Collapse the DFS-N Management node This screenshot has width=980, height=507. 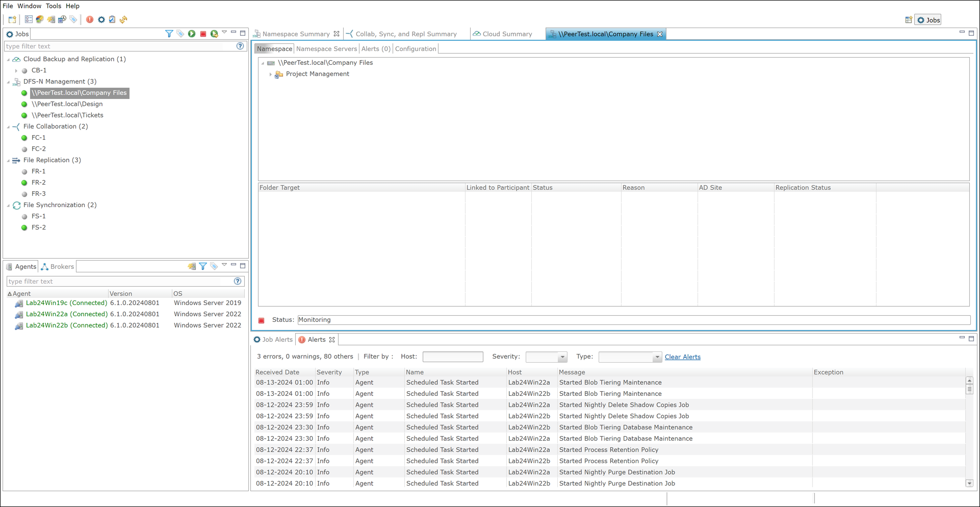coord(9,82)
